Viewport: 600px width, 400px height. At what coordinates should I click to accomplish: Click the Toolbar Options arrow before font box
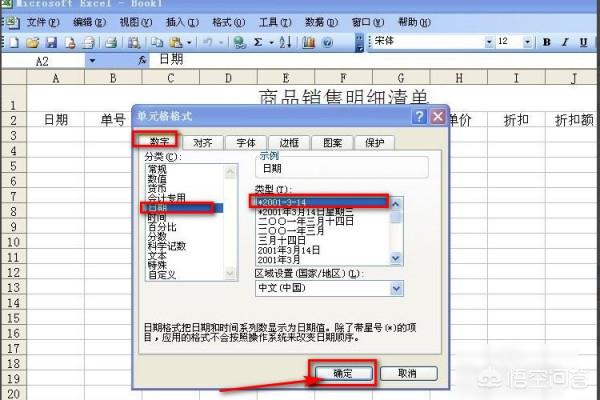click(359, 42)
